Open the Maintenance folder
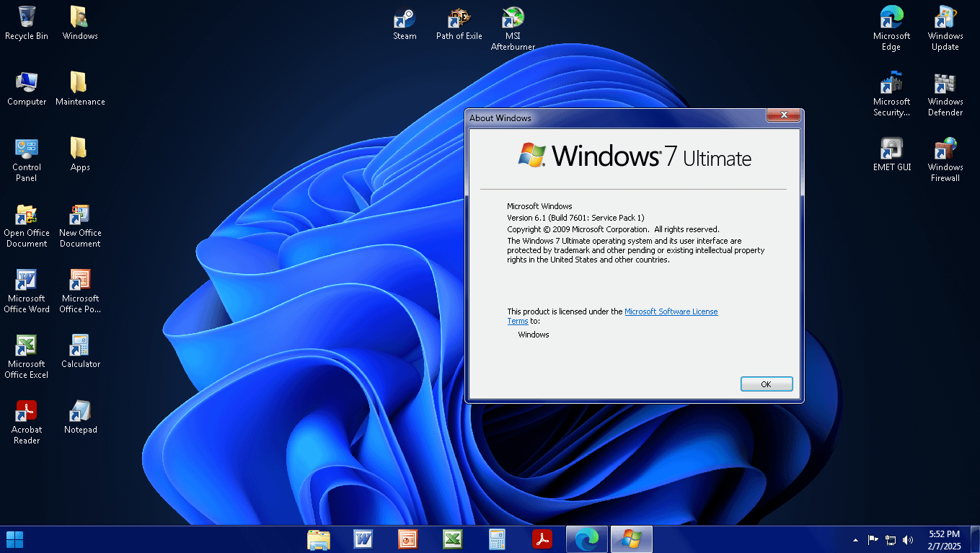Viewport: 980px width, 553px height. (80, 84)
